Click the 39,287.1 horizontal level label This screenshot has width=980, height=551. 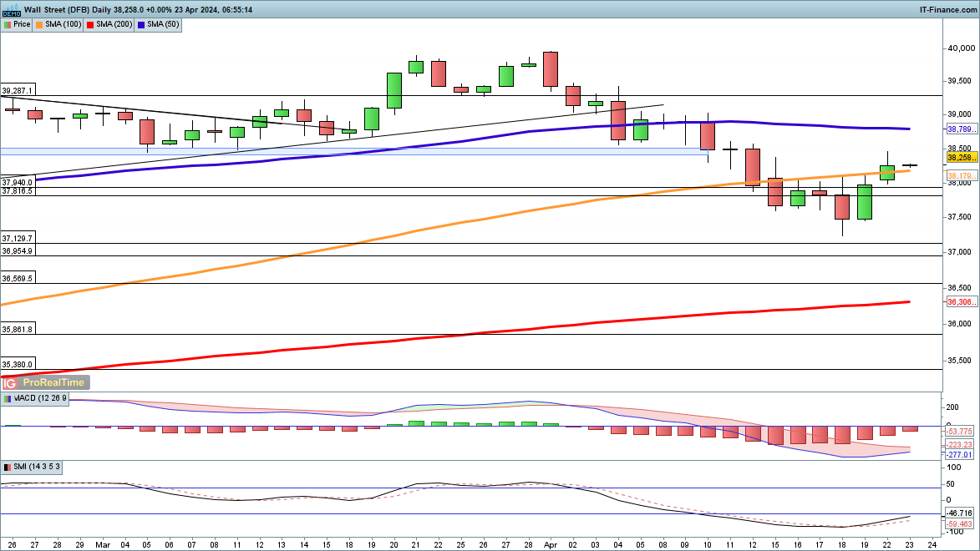tap(18, 90)
